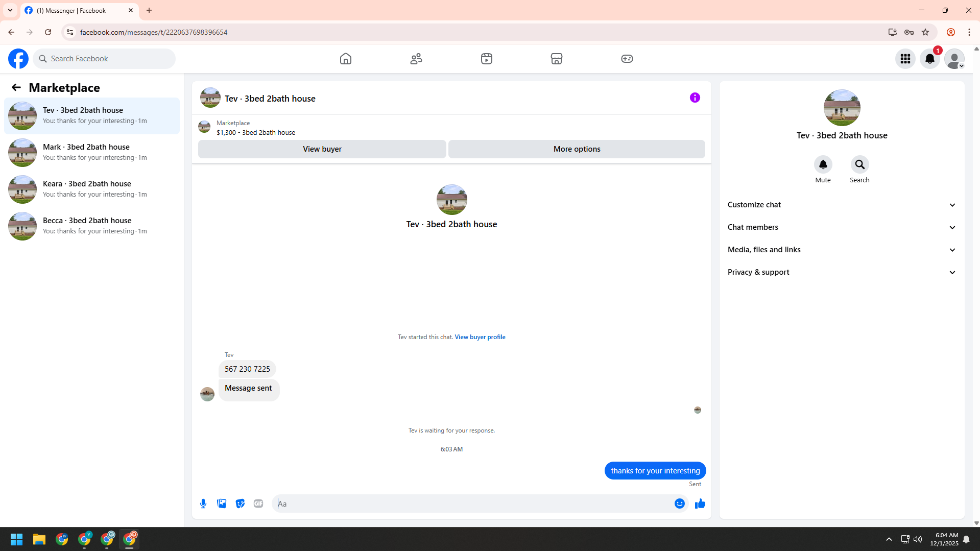Choose a sticker icon
Screen dimensions: 980x551
pos(240,504)
